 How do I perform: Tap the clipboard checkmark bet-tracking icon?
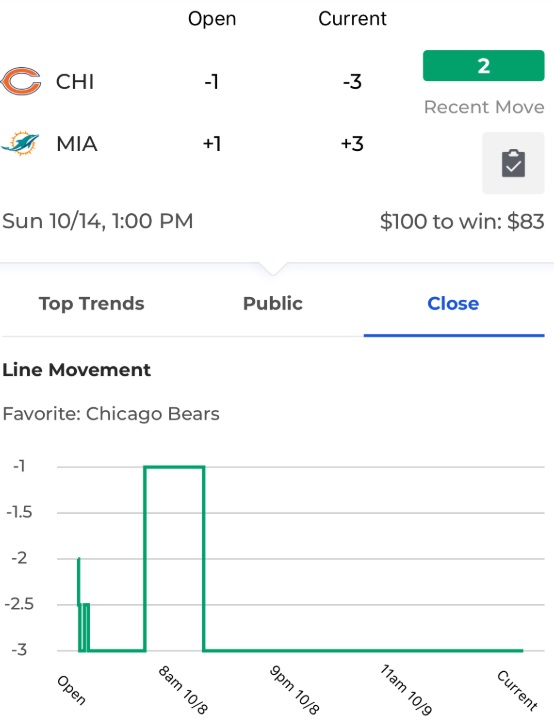[513, 163]
